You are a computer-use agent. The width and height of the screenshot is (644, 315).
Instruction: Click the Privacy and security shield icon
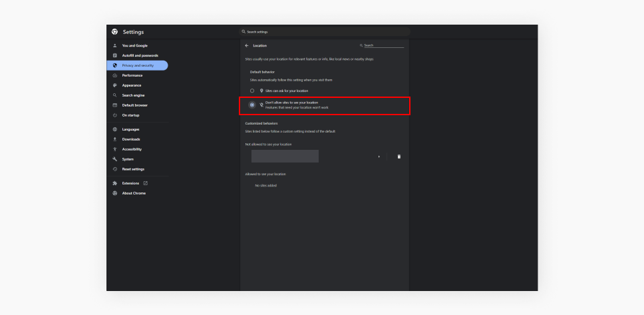tap(115, 65)
